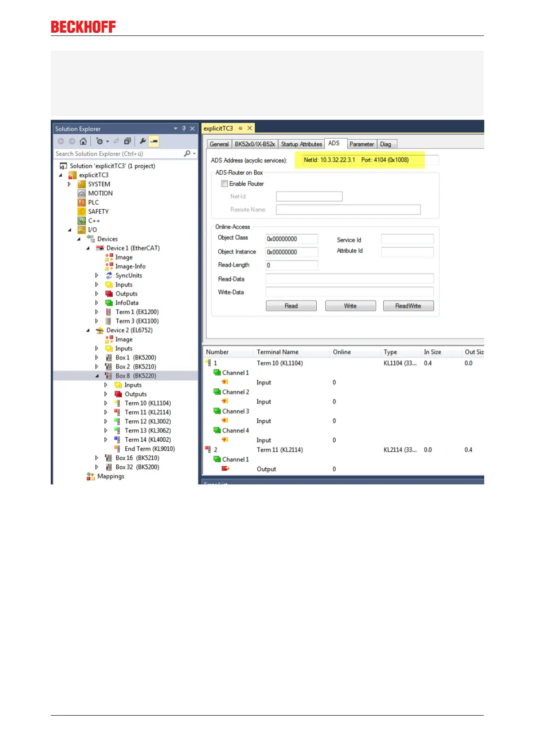The width and height of the screenshot is (535, 756).
Task: Click the Back arrow in Solution Explorer
Action: 61,141
